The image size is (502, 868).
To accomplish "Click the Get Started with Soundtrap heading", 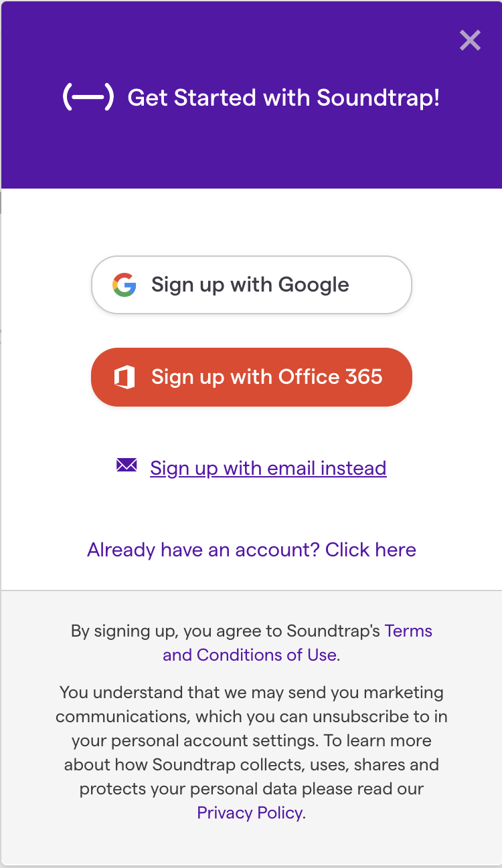I will pos(284,98).
